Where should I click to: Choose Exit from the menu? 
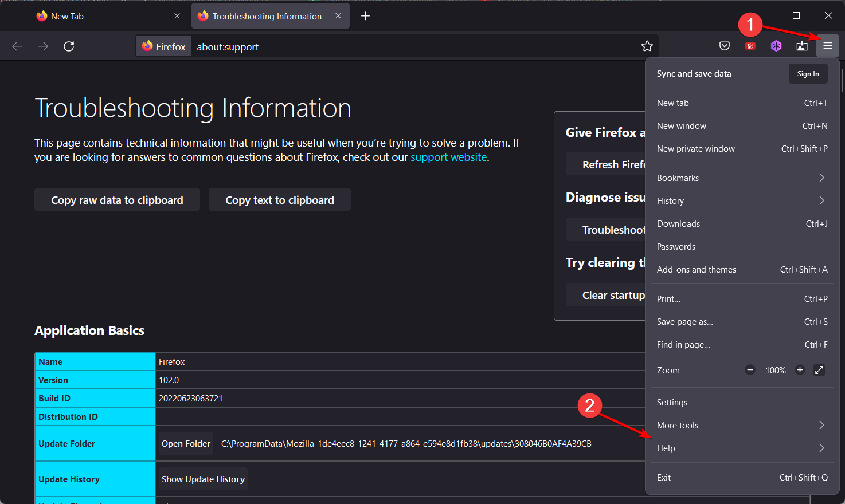[x=742, y=478]
